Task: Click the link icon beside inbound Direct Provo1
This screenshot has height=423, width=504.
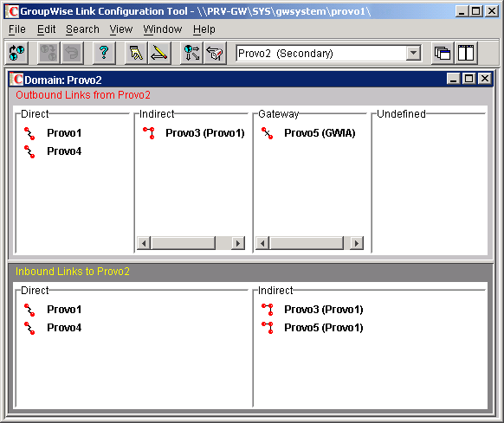Action: click(29, 310)
